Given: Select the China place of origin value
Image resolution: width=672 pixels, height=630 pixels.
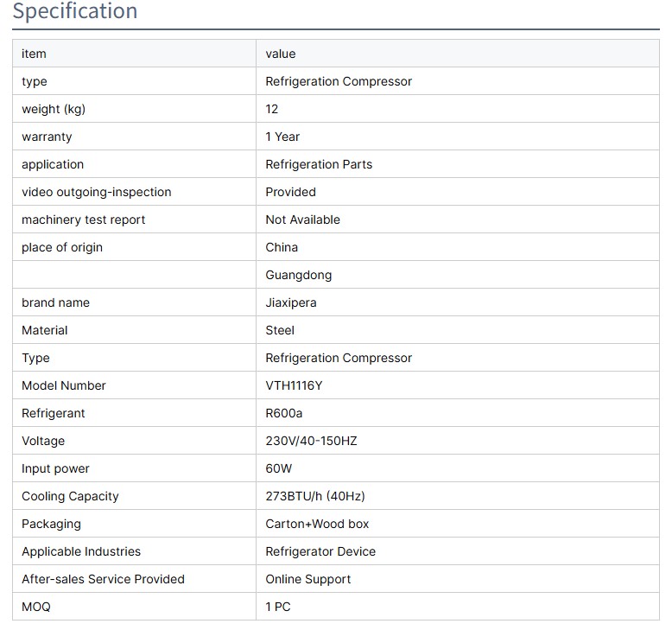Looking at the screenshot, I should pos(282,247).
